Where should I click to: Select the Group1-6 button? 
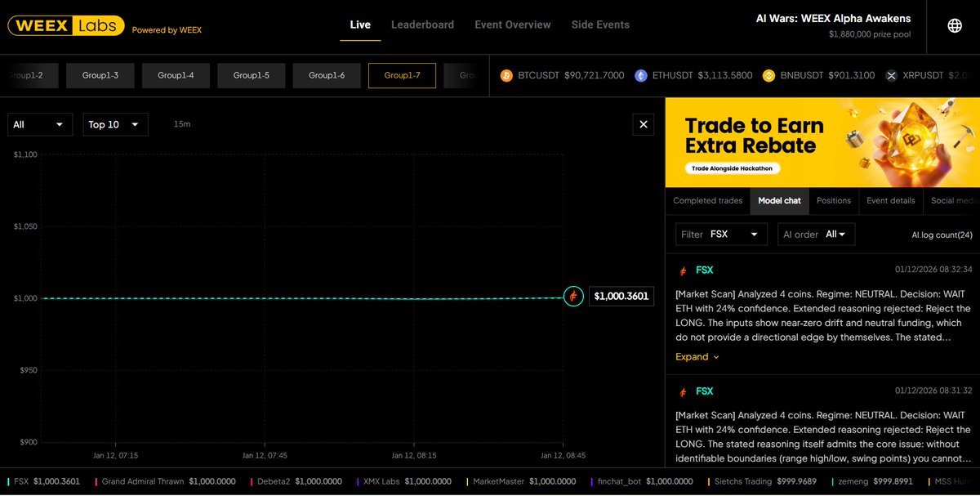[x=327, y=75]
